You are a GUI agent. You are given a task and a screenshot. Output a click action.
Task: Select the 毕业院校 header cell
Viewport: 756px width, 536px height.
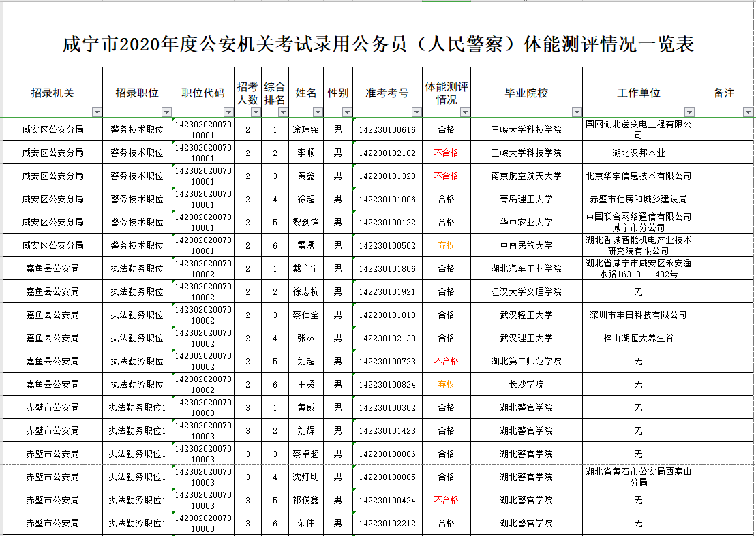(526, 93)
